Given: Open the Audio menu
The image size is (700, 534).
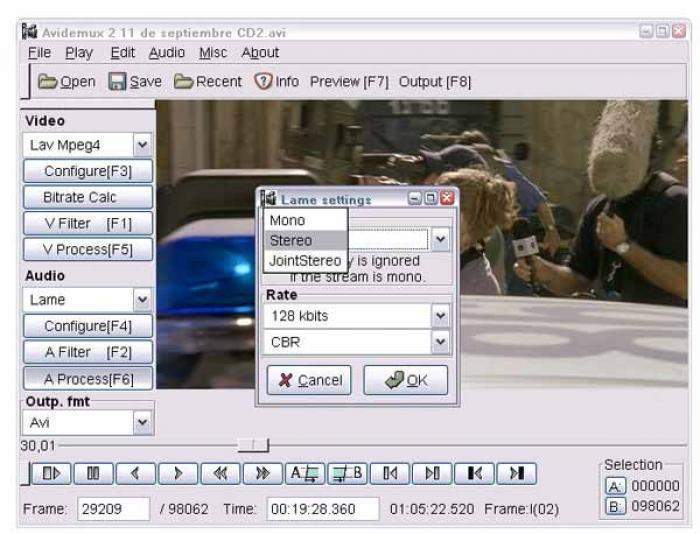Looking at the screenshot, I should tap(167, 53).
